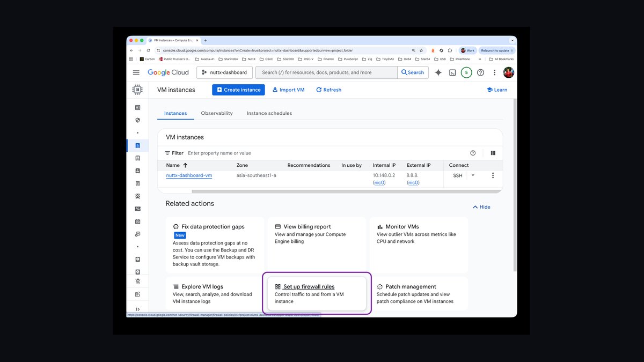Open the account profile avatar
Viewport: 644px width, 362px height.
[509, 72]
